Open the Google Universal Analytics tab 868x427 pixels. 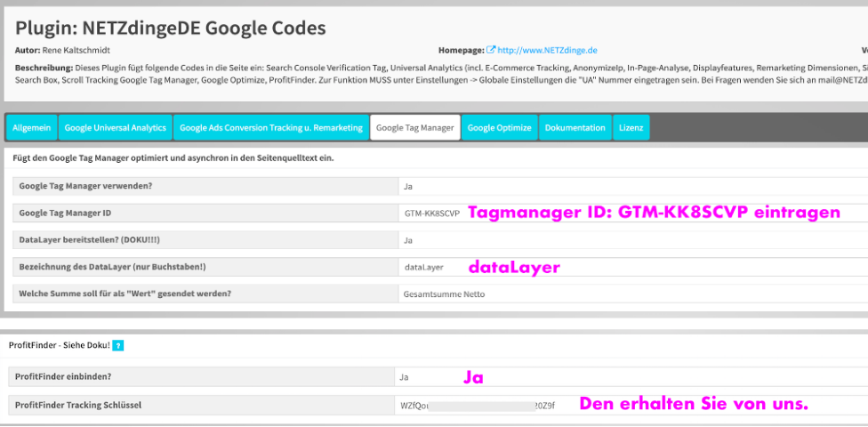coord(115,128)
